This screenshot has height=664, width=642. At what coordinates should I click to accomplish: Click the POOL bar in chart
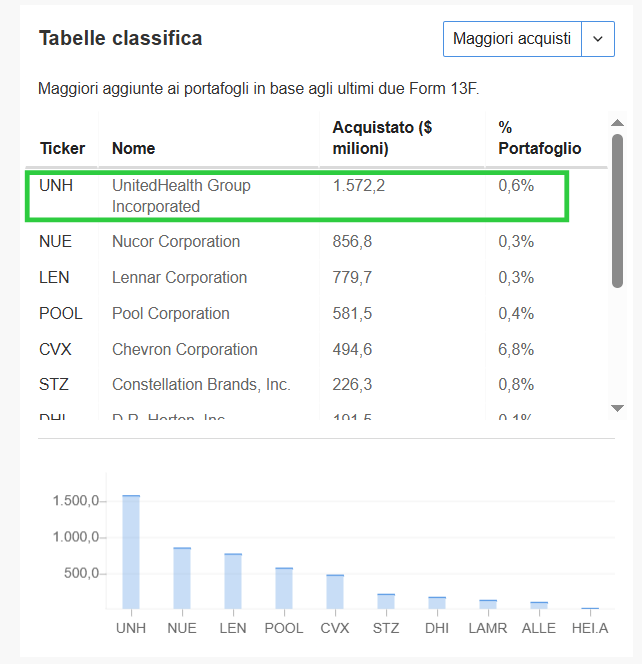pos(284,588)
